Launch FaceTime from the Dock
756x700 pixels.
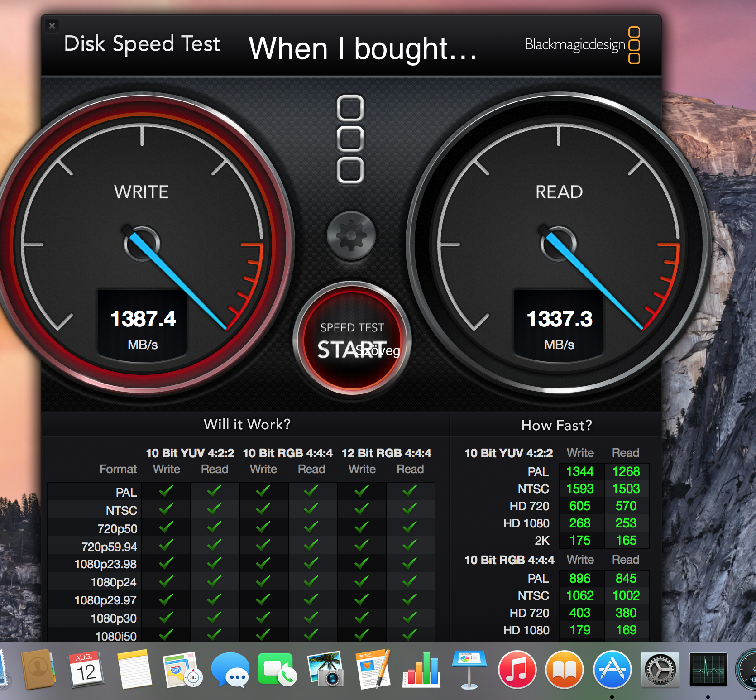tap(277, 669)
